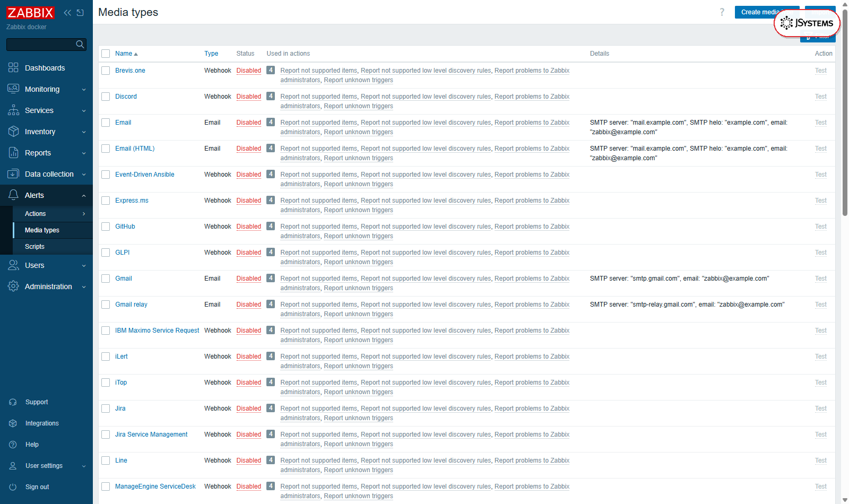Click the Help question-circle icon in sidebar
The width and height of the screenshot is (849, 504).
(x=13, y=445)
